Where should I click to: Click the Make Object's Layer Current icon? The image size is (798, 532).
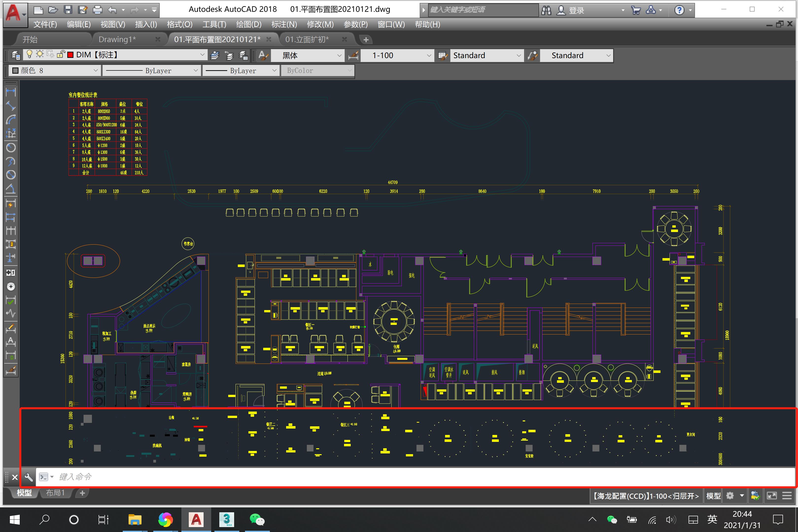pos(214,55)
